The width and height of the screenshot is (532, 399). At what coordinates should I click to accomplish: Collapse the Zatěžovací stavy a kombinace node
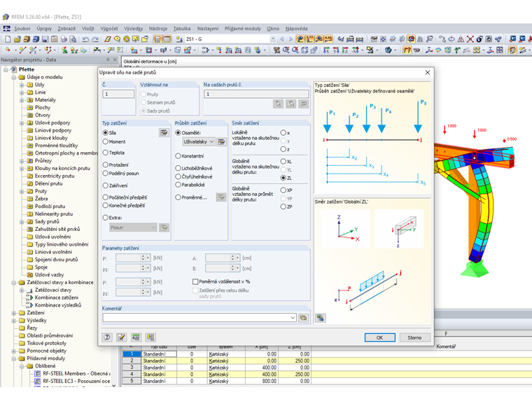[x=14, y=282]
